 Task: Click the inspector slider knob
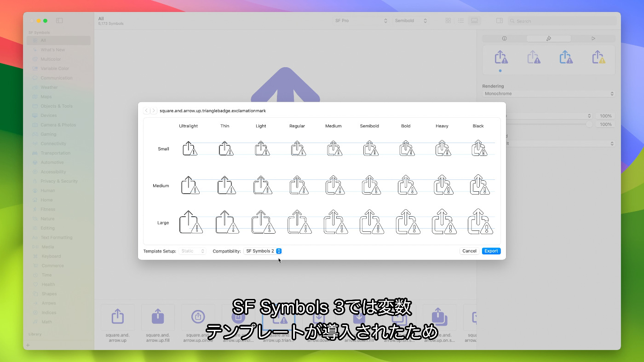(x=589, y=124)
